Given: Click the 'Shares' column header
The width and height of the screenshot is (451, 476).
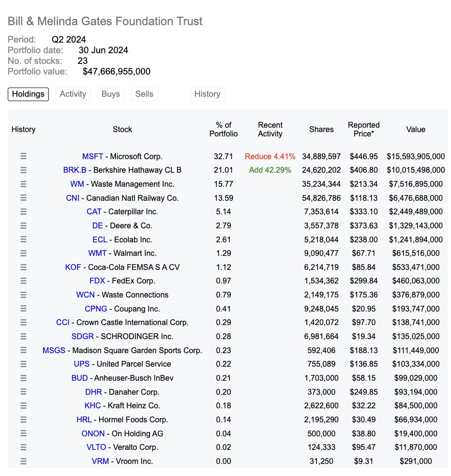Looking at the screenshot, I should pyautogui.click(x=321, y=129).
